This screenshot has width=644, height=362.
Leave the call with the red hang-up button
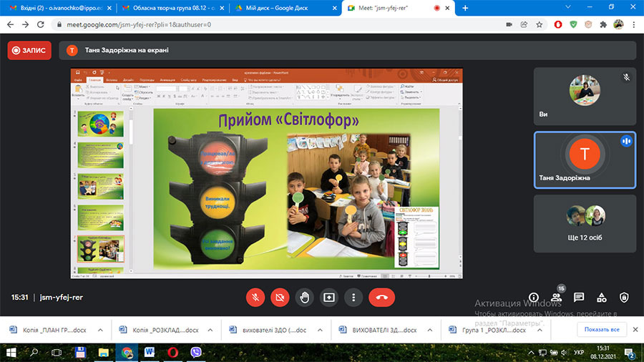point(381,297)
